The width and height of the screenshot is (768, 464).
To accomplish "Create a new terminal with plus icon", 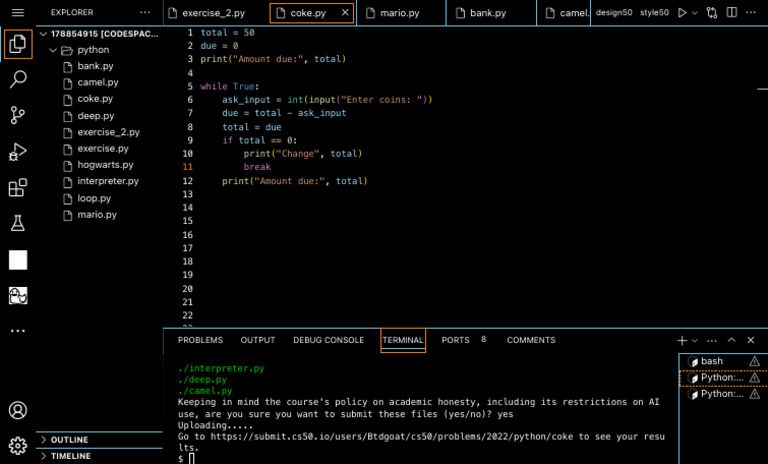I will (x=682, y=341).
